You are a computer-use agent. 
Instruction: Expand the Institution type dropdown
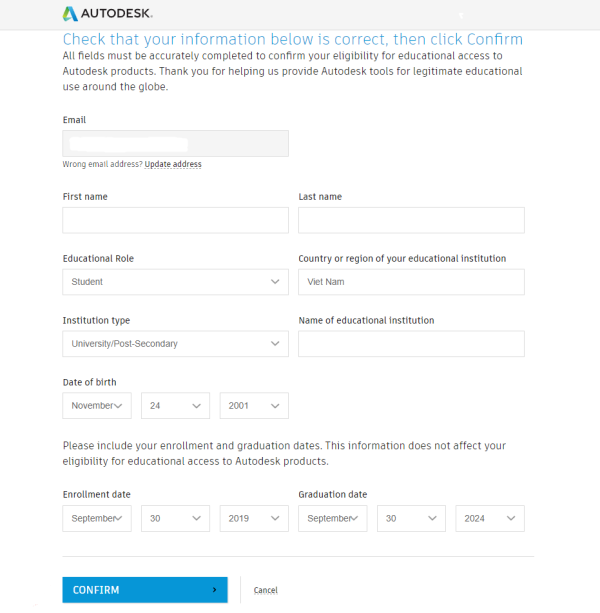175,344
